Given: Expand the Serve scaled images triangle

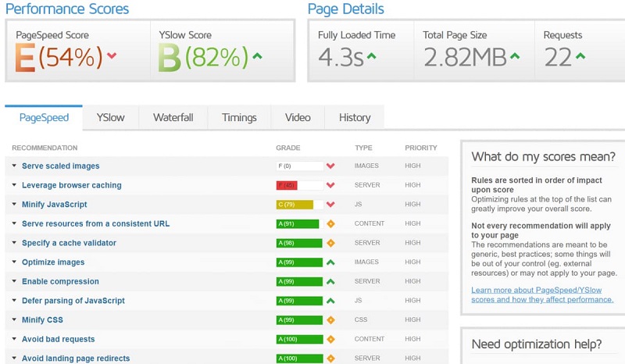Looking at the screenshot, I should [x=14, y=166].
